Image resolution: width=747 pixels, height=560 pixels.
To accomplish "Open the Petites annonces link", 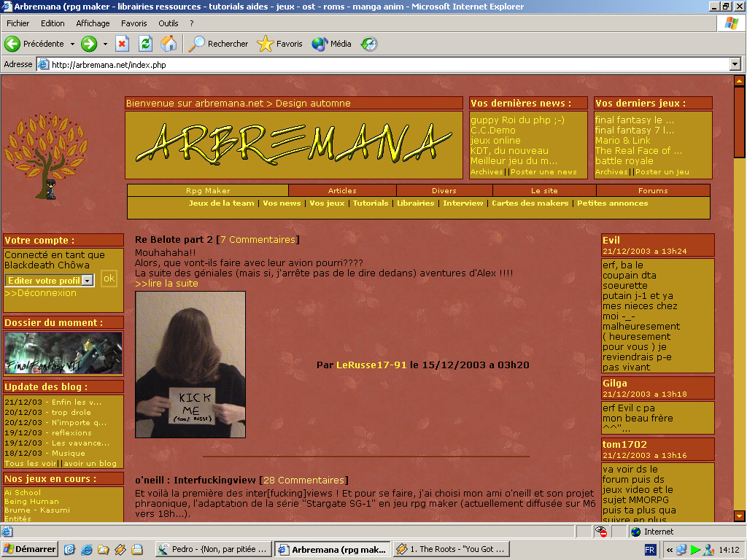I will [612, 203].
